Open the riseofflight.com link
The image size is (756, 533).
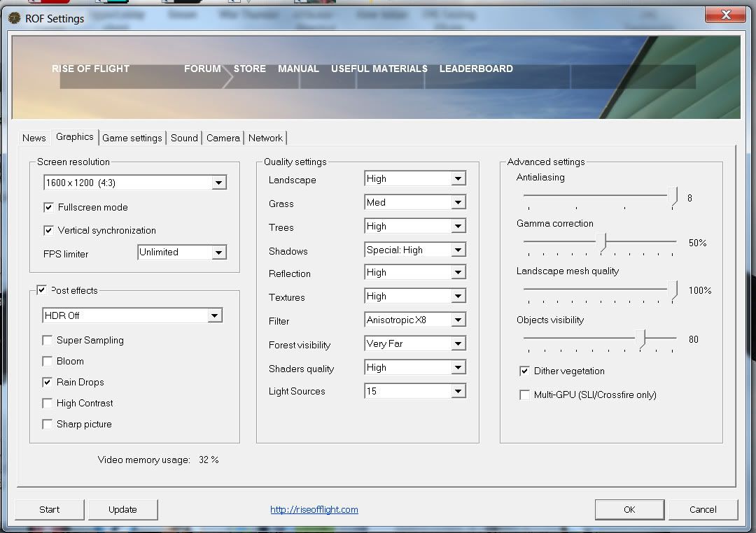(314, 509)
